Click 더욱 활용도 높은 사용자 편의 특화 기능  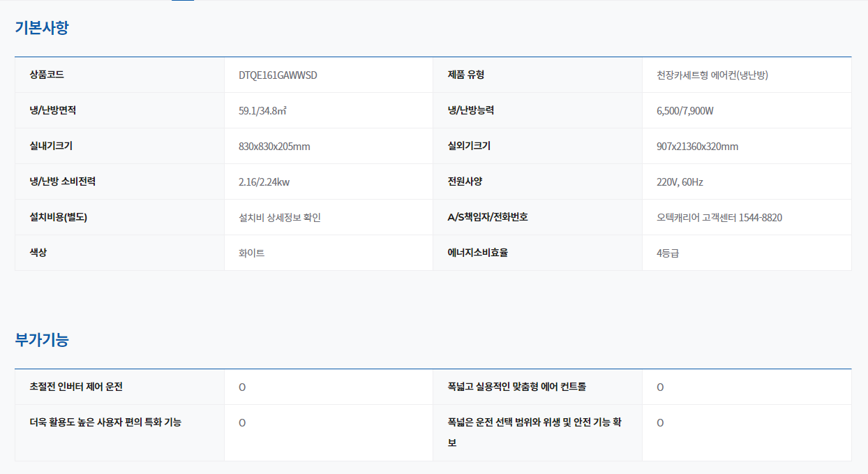click(x=105, y=422)
